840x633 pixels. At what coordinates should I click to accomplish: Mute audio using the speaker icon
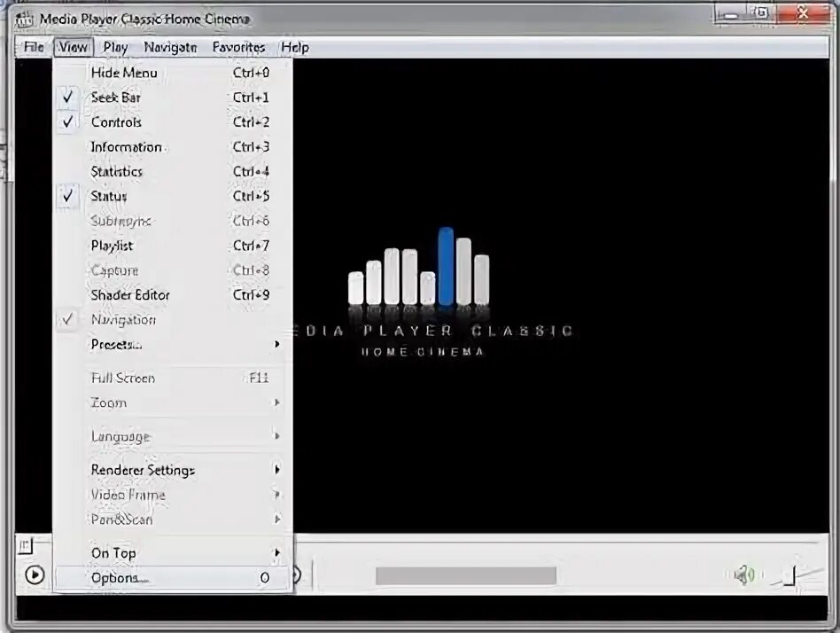coord(744,575)
